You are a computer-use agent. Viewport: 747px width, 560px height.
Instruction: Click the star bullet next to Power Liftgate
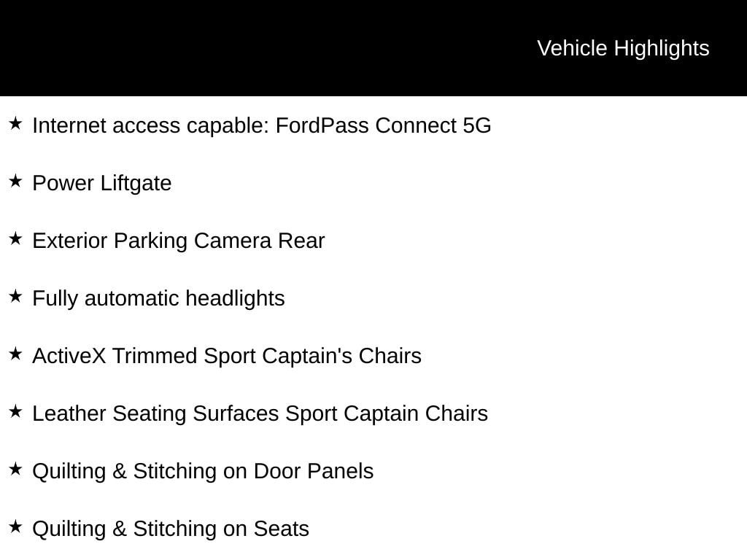click(15, 182)
